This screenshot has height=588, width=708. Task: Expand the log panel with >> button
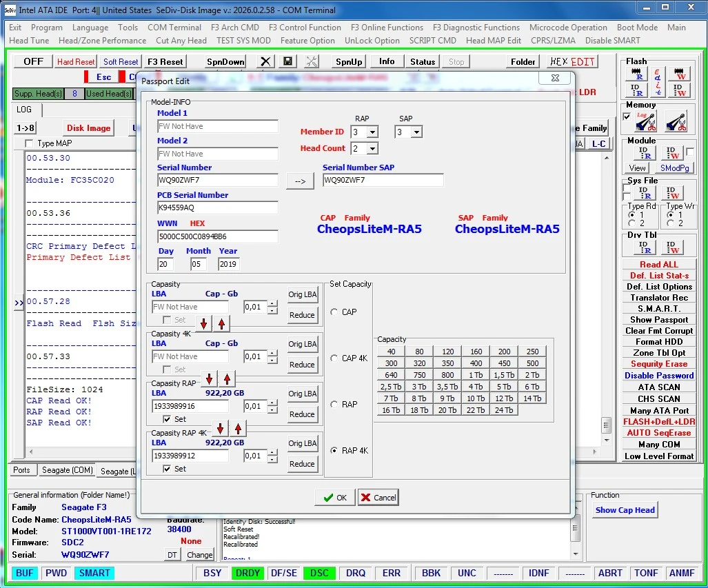(19, 303)
